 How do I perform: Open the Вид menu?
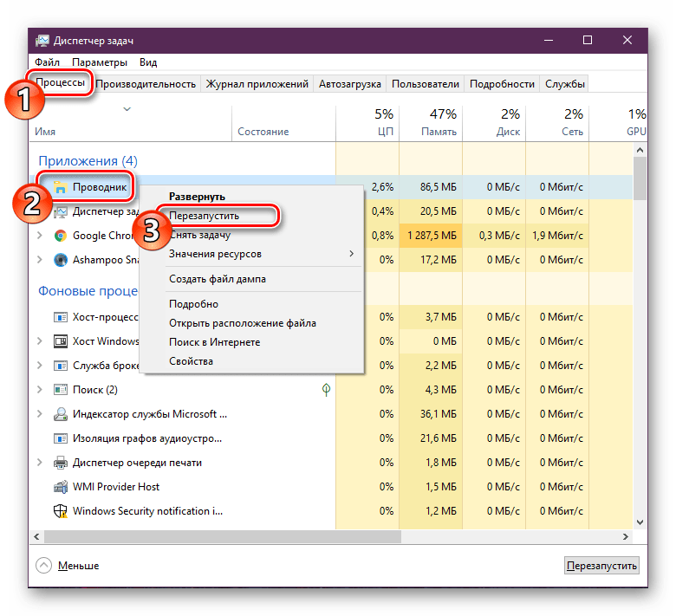[x=148, y=62]
